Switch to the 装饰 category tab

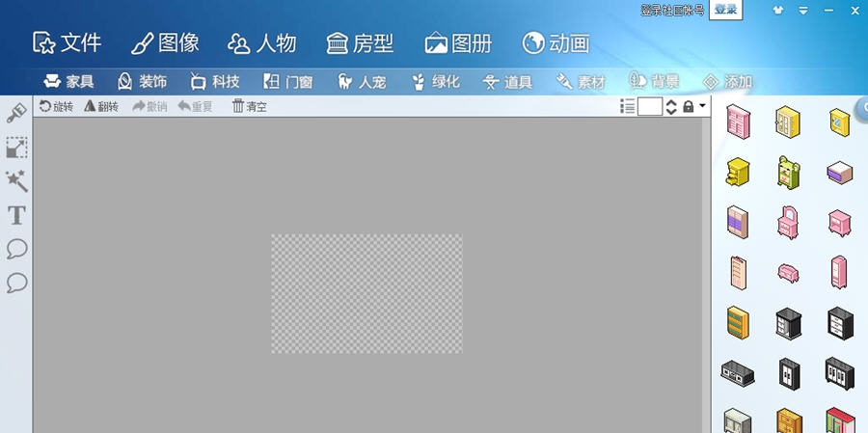142,82
